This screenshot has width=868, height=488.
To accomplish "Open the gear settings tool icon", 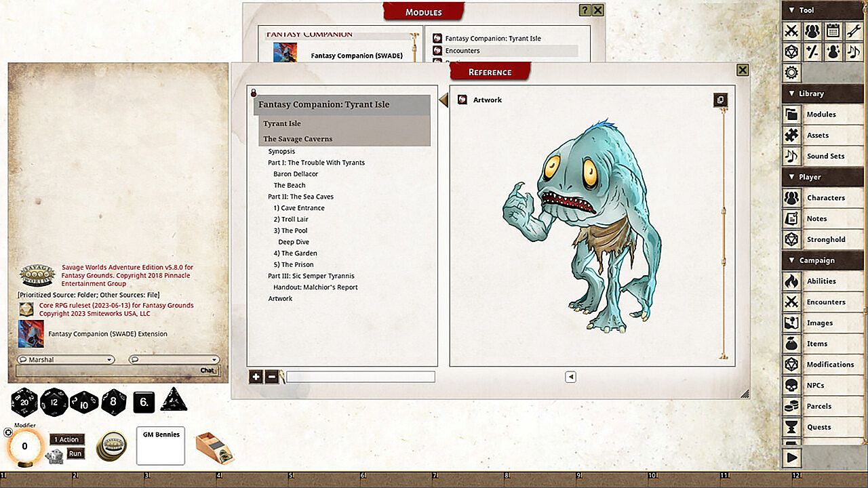I will click(x=791, y=73).
